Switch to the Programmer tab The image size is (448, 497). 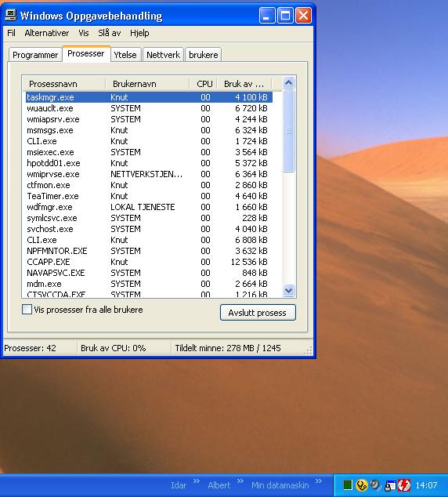pos(35,55)
